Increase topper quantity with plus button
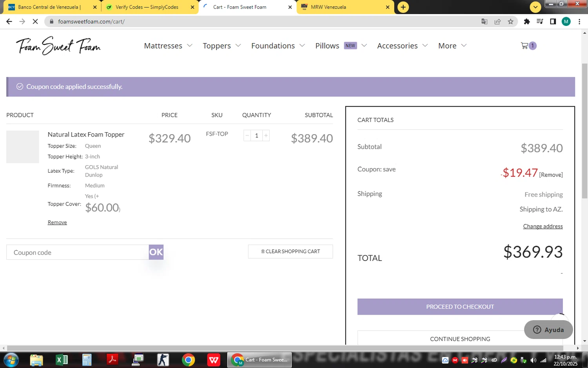The image size is (588, 368). click(266, 135)
